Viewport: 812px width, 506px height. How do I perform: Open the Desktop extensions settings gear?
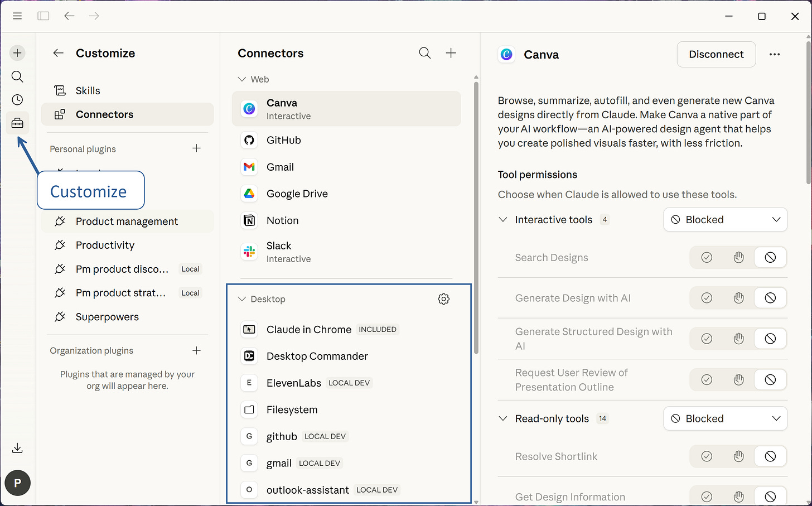point(443,298)
